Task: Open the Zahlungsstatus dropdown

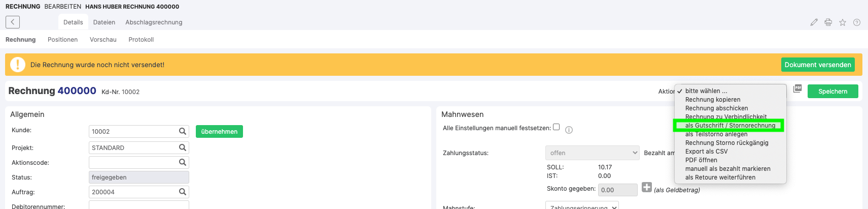Action: (592, 153)
